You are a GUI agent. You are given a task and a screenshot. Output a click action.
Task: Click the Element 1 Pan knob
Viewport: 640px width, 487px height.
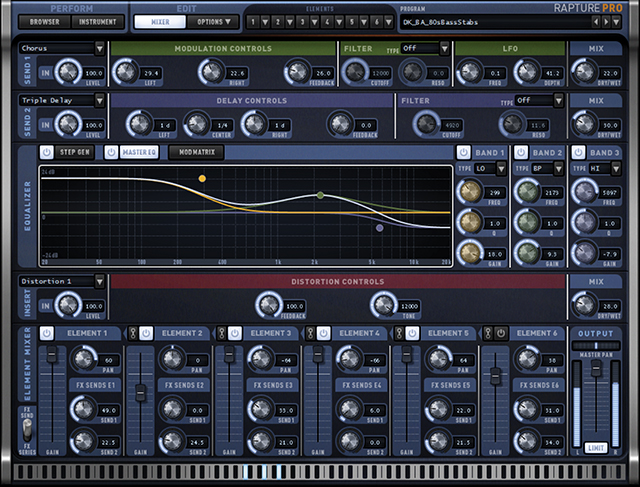pos(84,359)
